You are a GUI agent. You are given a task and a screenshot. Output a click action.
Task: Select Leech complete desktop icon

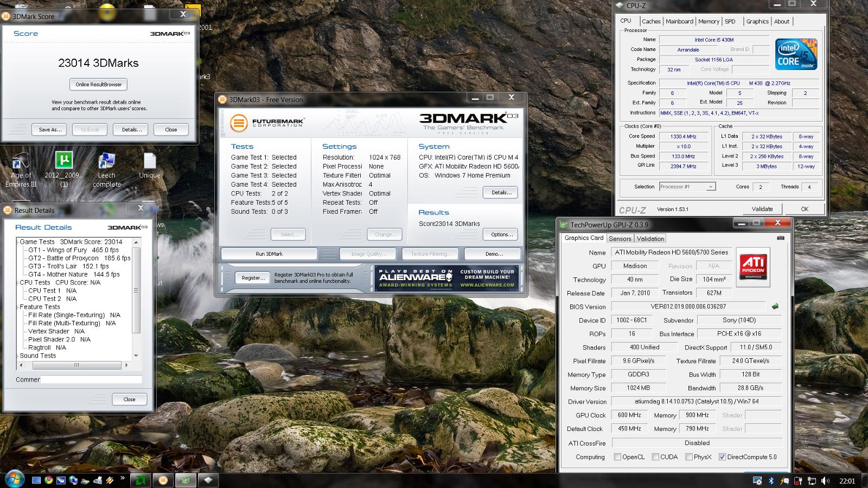click(x=106, y=170)
